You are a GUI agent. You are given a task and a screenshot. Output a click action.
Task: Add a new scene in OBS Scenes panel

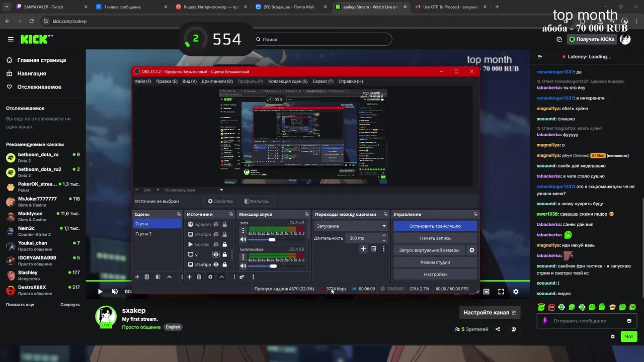pyautogui.click(x=137, y=277)
